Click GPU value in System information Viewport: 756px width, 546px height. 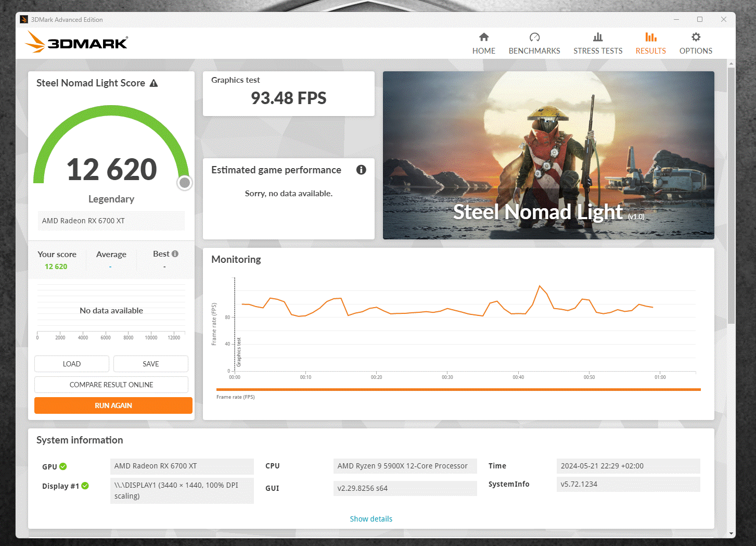point(182,466)
